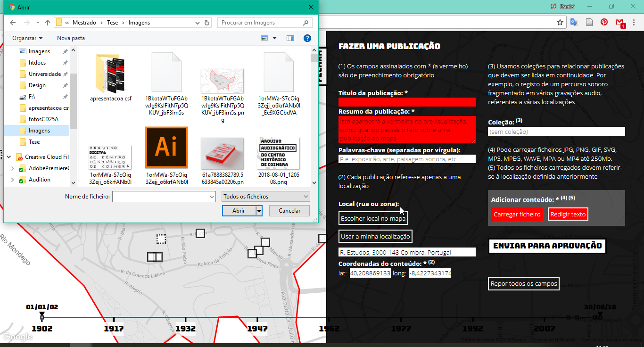This screenshot has width=644, height=347.
Task: Click the Título da publicação red field
Action: [407, 102]
